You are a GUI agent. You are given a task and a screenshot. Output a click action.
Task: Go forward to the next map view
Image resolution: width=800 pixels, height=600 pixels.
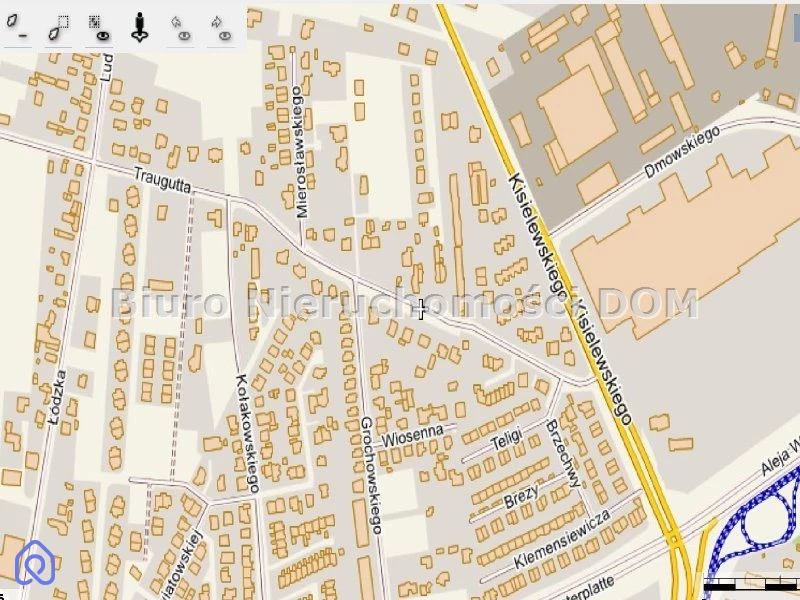[221, 28]
